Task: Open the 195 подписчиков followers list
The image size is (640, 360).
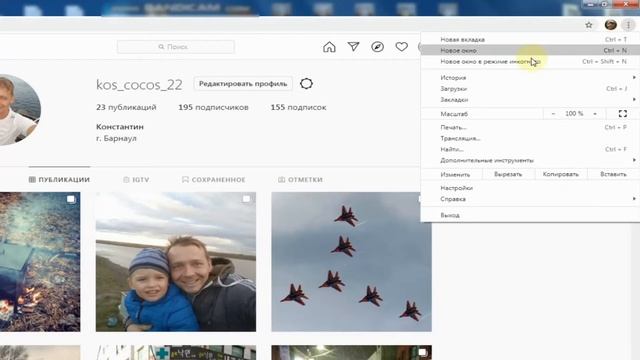Action: (213, 107)
